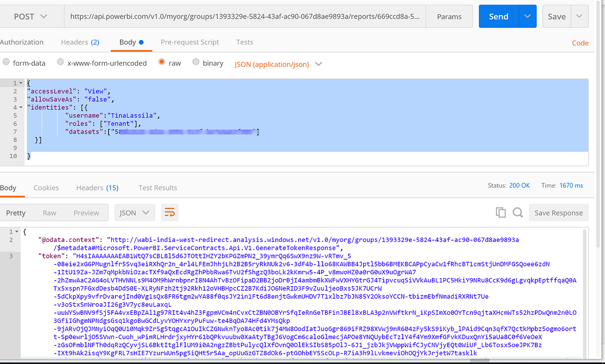Image resolution: width=605 pixels, height=364 pixels.
Task: Switch to the Pre-request Script tab
Action: [190, 42]
